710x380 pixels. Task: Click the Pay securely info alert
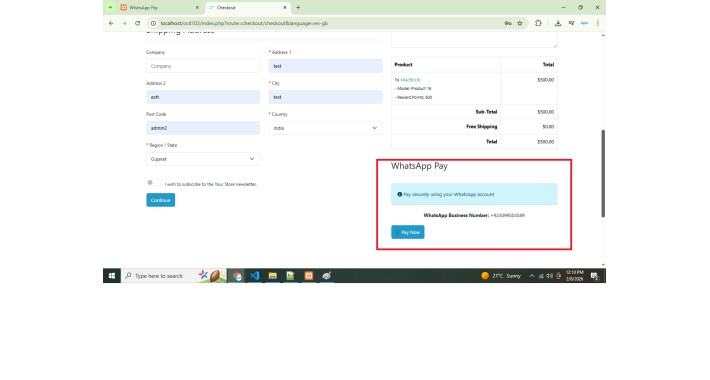point(474,194)
